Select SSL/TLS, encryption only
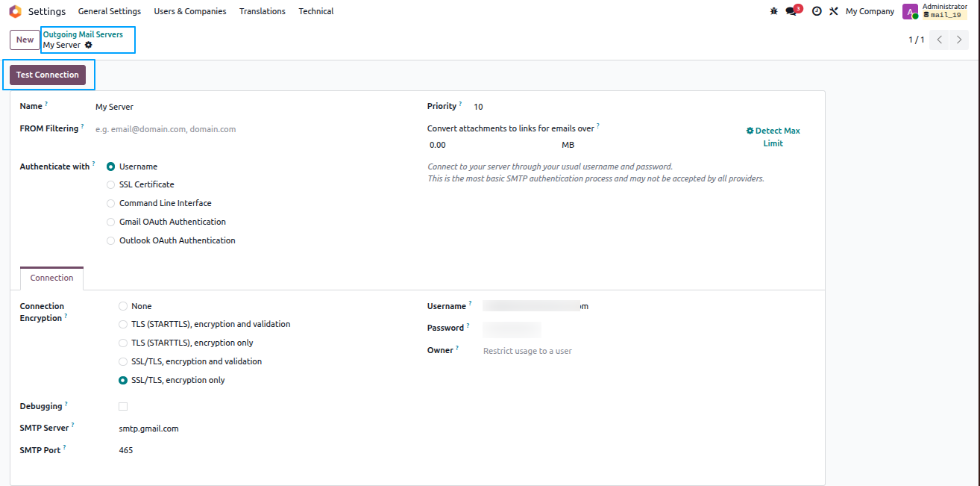 click(x=123, y=380)
